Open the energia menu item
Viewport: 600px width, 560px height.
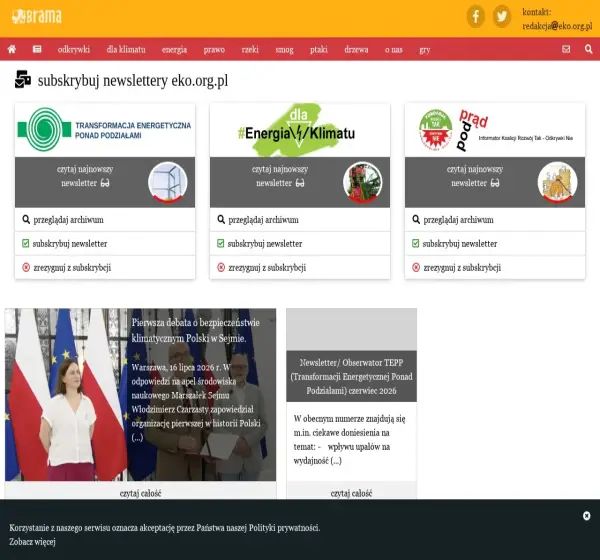(x=174, y=50)
